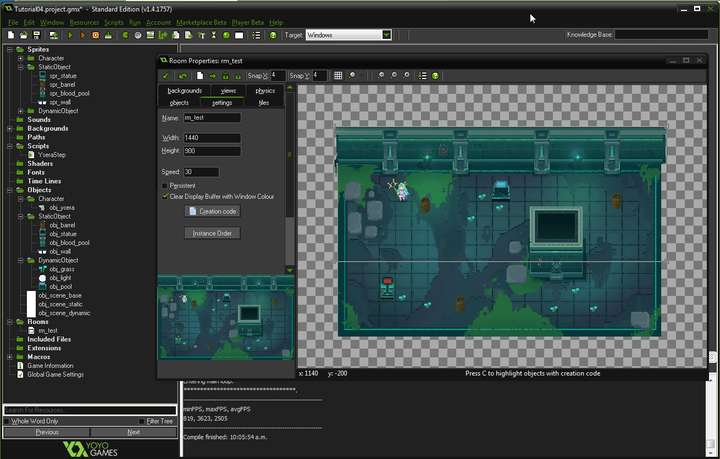Switch to the physics tab
This screenshot has width=720, height=459.
(265, 90)
